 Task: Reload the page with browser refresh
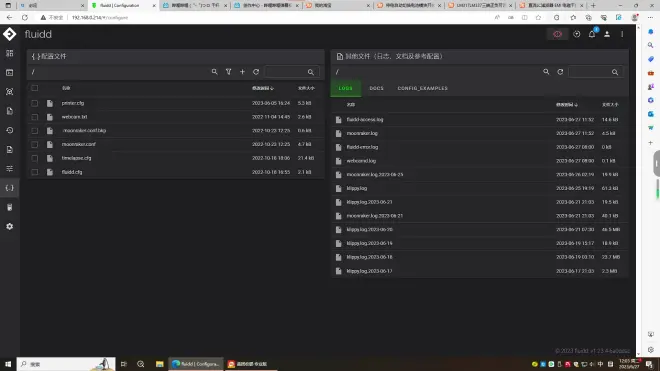tap(25, 18)
